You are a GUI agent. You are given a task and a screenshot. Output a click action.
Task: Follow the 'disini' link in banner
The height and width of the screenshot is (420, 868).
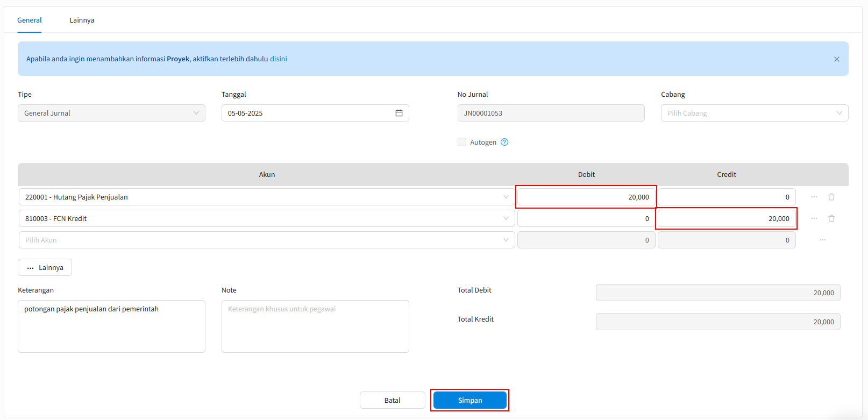click(279, 59)
